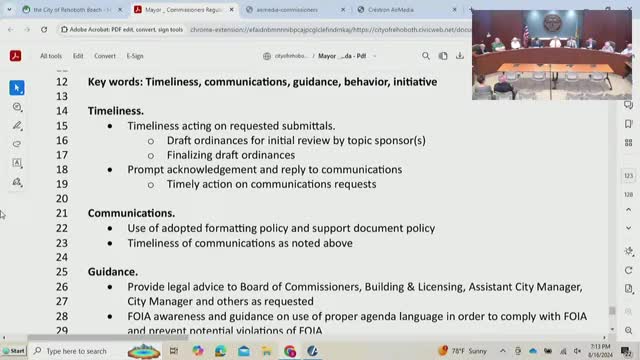Open the page thumbnails grid icon
640x360 pixels.
(629, 142)
